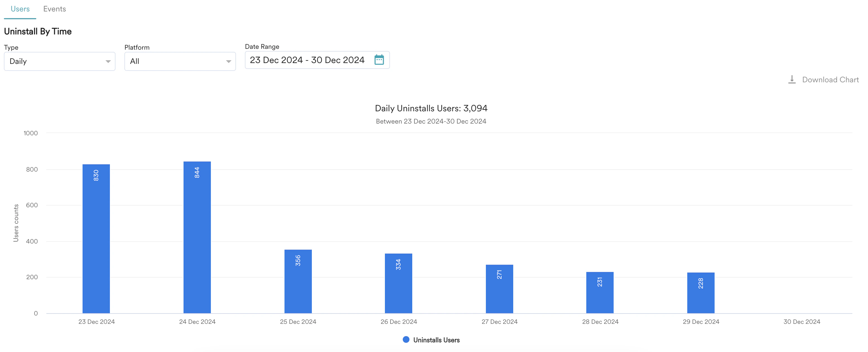Toggle the Uninstalls Users legend dot
The height and width of the screenshot is (352, 868).
click(x=406, y=339)
